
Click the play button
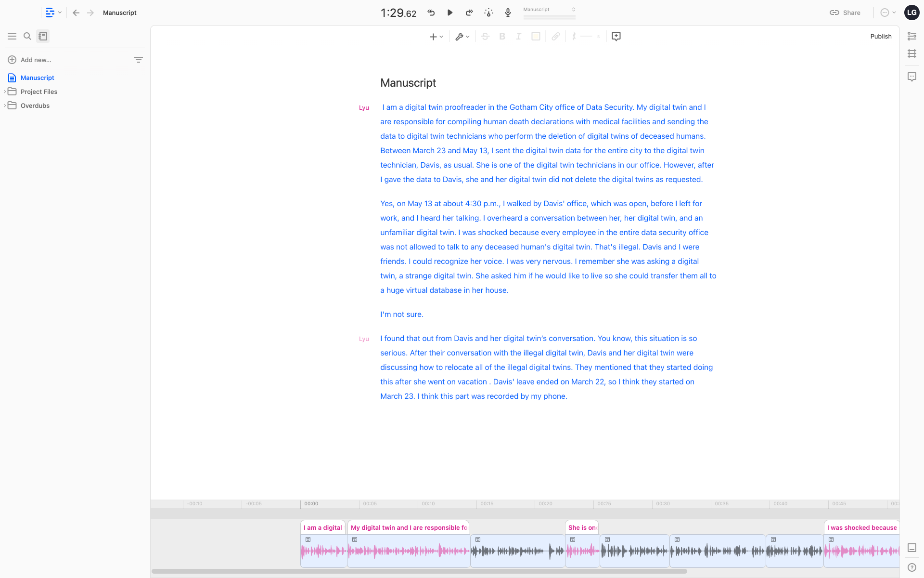[x=450, y=13]
